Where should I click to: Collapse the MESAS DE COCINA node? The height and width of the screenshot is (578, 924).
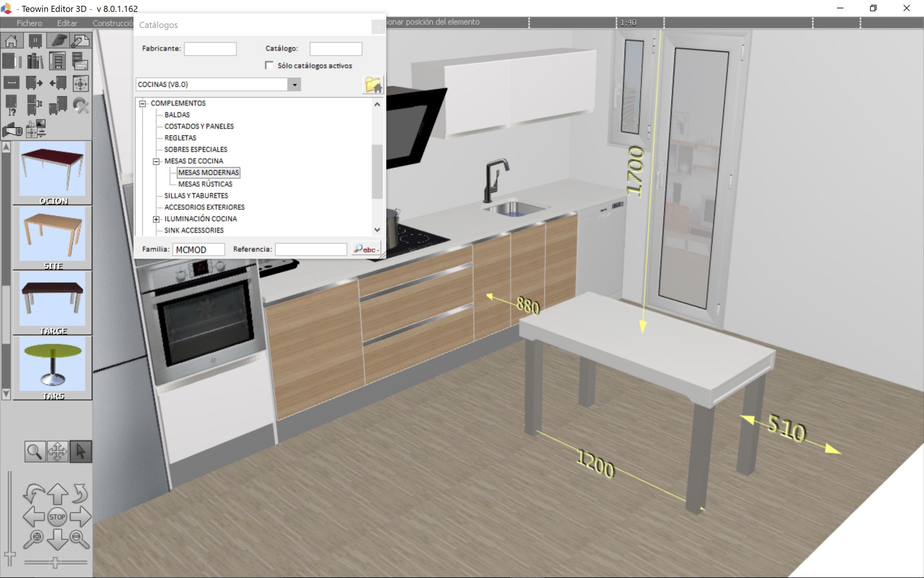[x=156, y=161]
